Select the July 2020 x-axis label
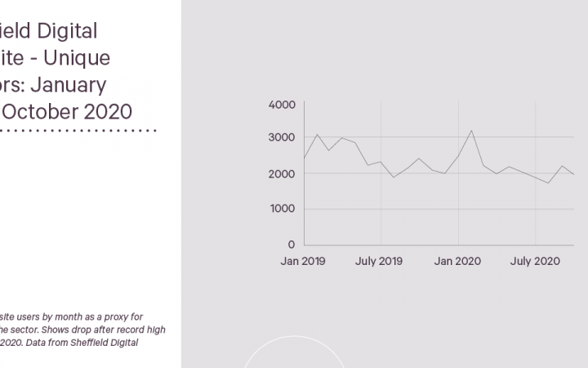588x368 pixels. click(x=535, y=261)
